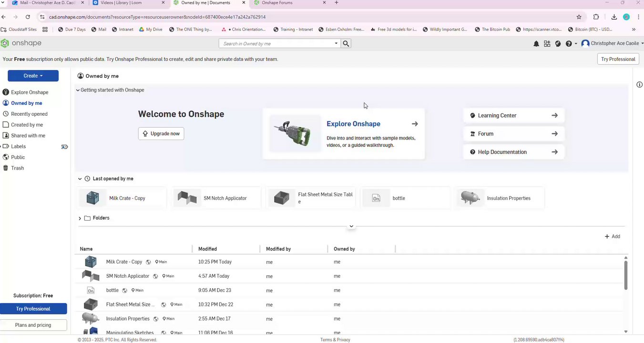Click the Upgrade now button
Viewport: 644px width, 343px height.
pos(161,134)
